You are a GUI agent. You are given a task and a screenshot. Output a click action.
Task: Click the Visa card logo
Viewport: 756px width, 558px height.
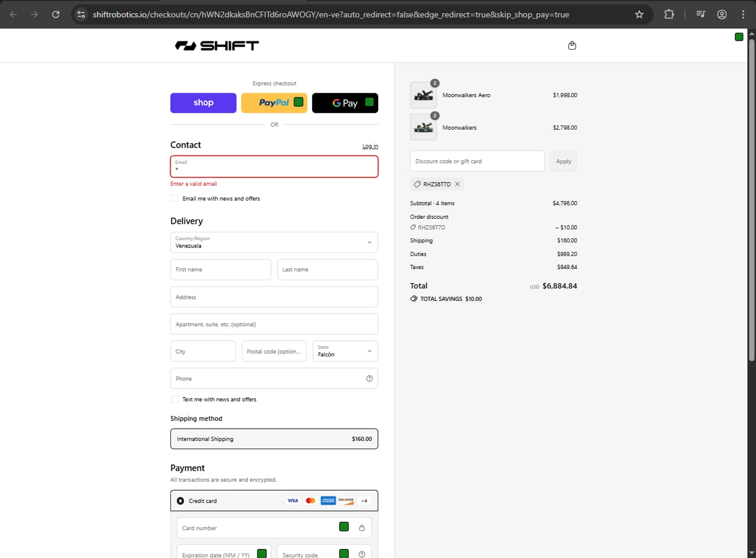pos(293,501)
